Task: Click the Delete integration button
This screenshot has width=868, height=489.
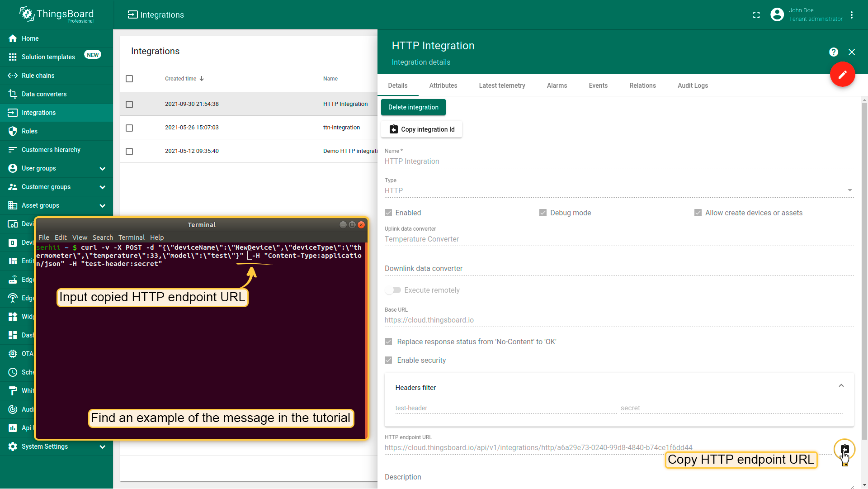Action: [x=413, y=107]
